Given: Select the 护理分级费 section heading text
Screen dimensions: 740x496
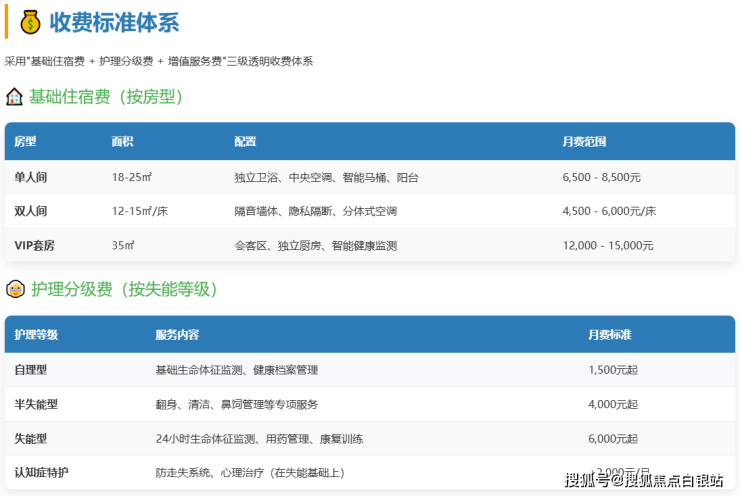Looking at the screenshot, I should [x=124, y=289].
